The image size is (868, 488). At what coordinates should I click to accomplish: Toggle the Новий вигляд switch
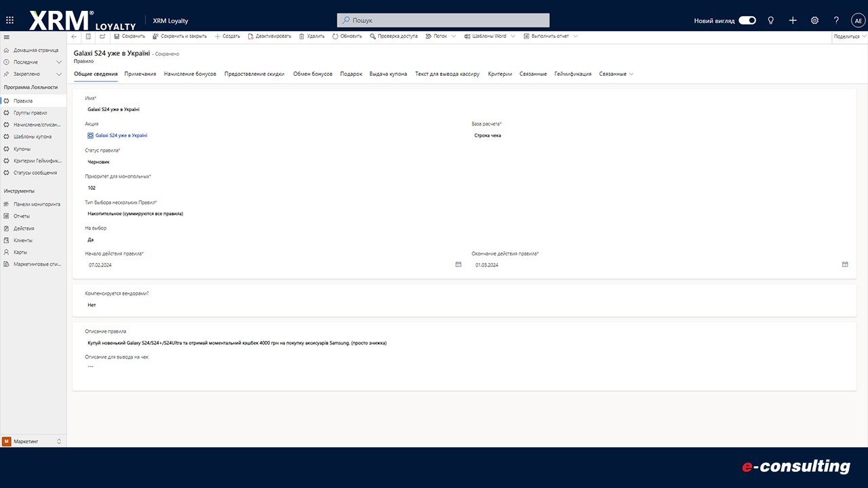[747, 20]
